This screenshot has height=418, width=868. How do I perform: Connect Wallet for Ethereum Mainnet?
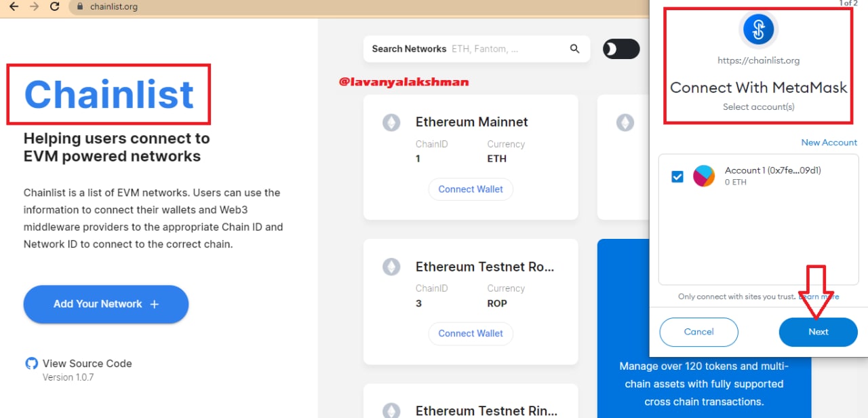[x=471, y=189]
